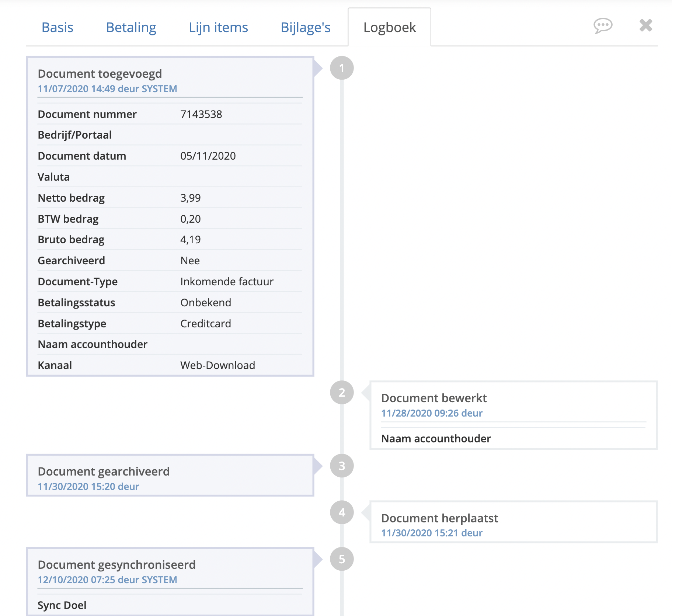Select the Document gearchiveerd log entry
The height and width of the screenshot is (616, 686).
pyautogui.click(x=170, y=476)
